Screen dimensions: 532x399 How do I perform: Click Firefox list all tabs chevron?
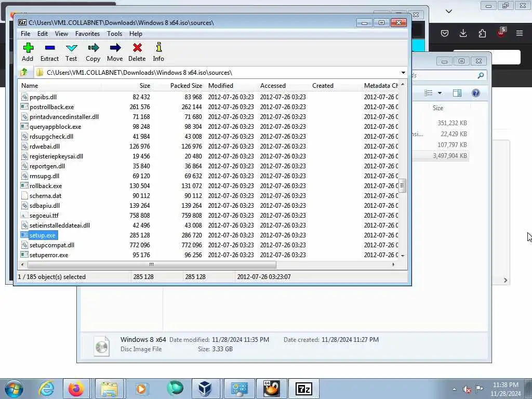(x=449, y=11)
